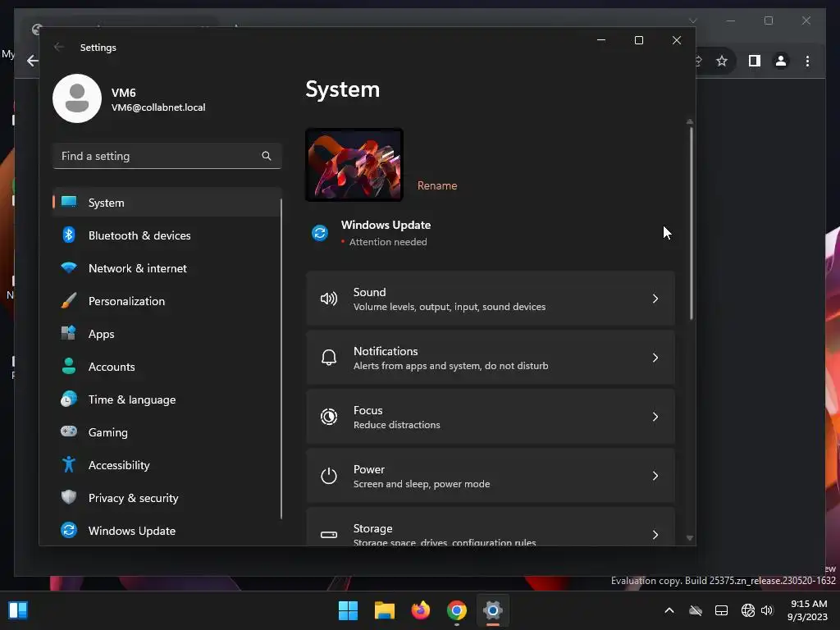Screen dimensions: 840x630
Task: Click the Settings content vertical scrollbar
Action: click(x=691, y=223)
